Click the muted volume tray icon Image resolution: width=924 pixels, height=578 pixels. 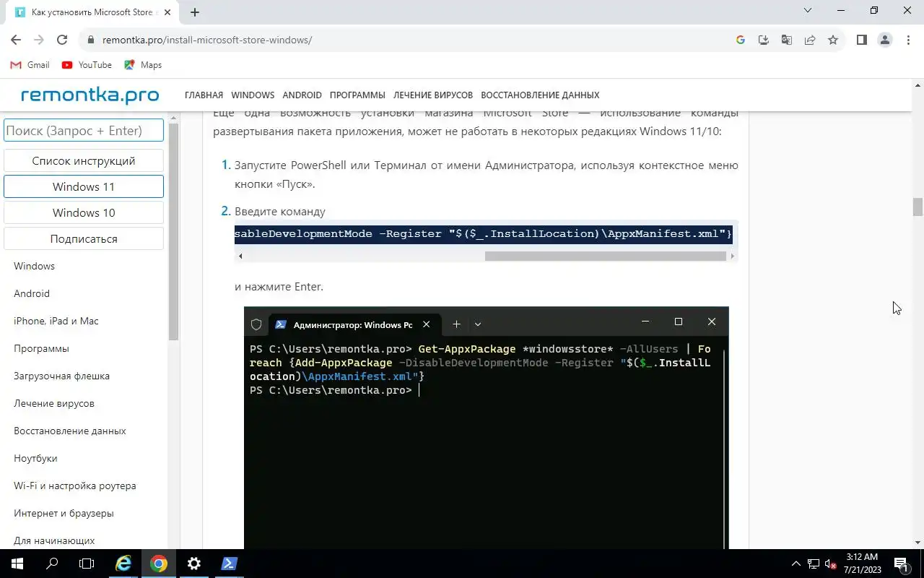(830, 564)
